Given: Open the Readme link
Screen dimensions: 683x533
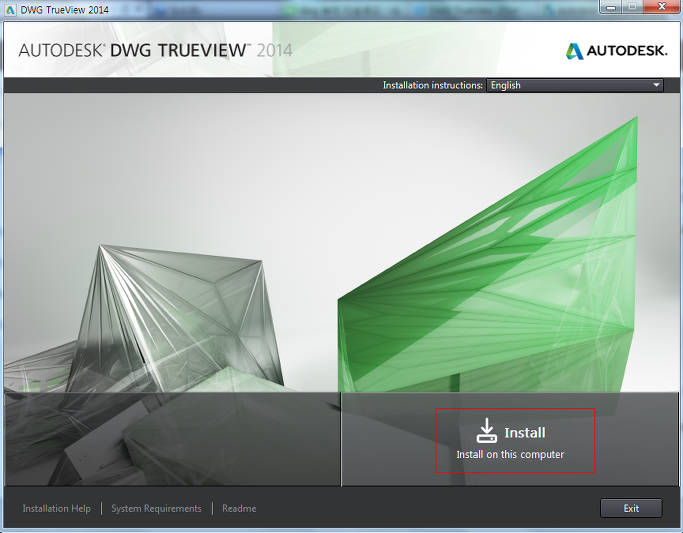Looking at the screenshot, I should coord(239,509).
